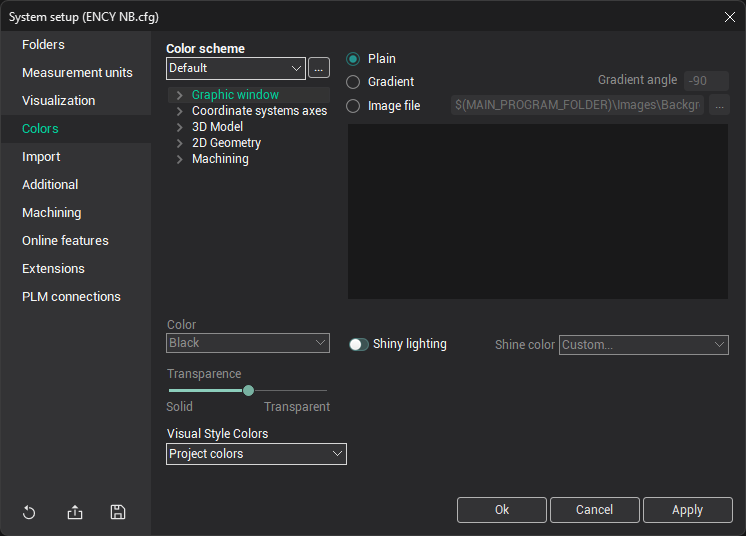Screen dimensions: 746x536
Task: Click the save settings floppy disk icon
Action: [118, 512]
